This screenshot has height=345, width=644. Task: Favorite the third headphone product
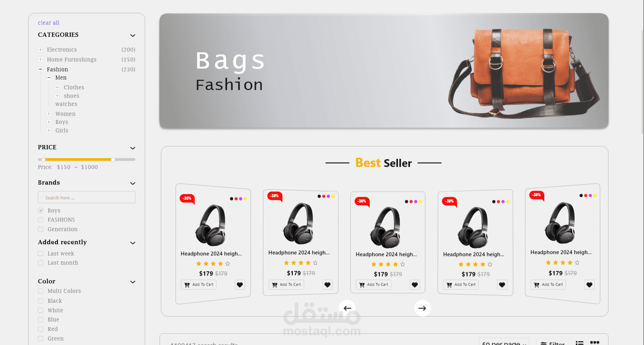(x=415, y=285)
